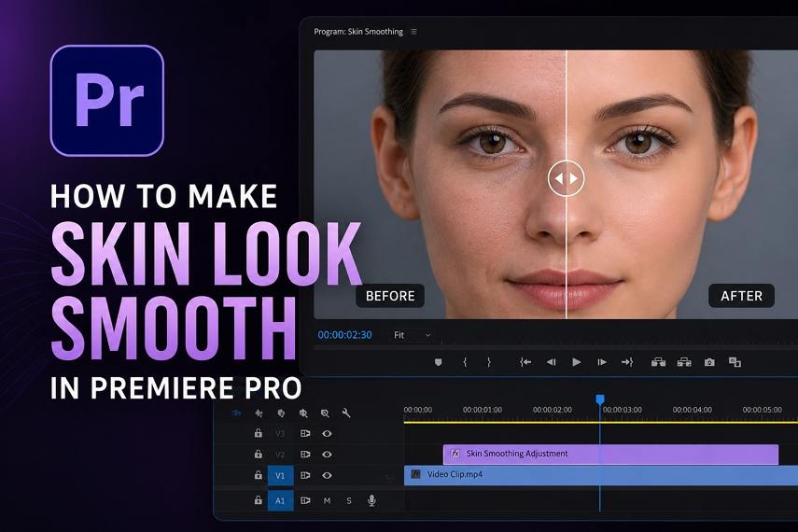Click 00:00:00 at ruler start
Image resolution: width=798 pixels, height=532 pixels.
[418, 410]
